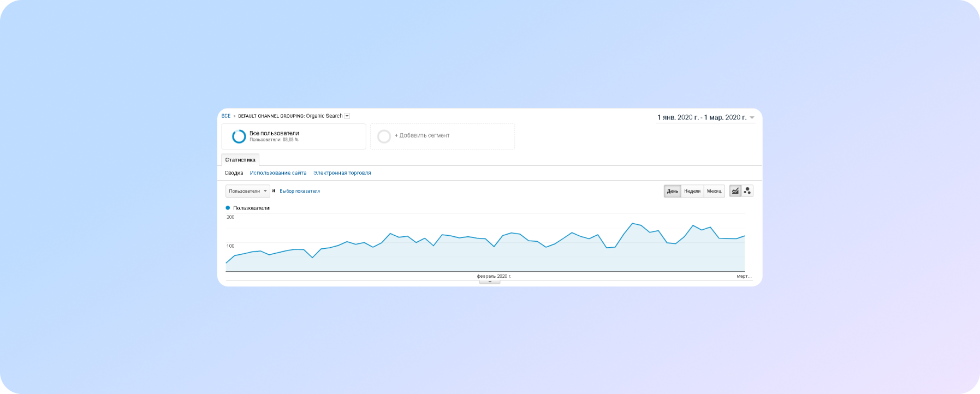Open the 'Электронная торговля' sub-tab
This screenshot has height=394, width=980.
[342, 173]
